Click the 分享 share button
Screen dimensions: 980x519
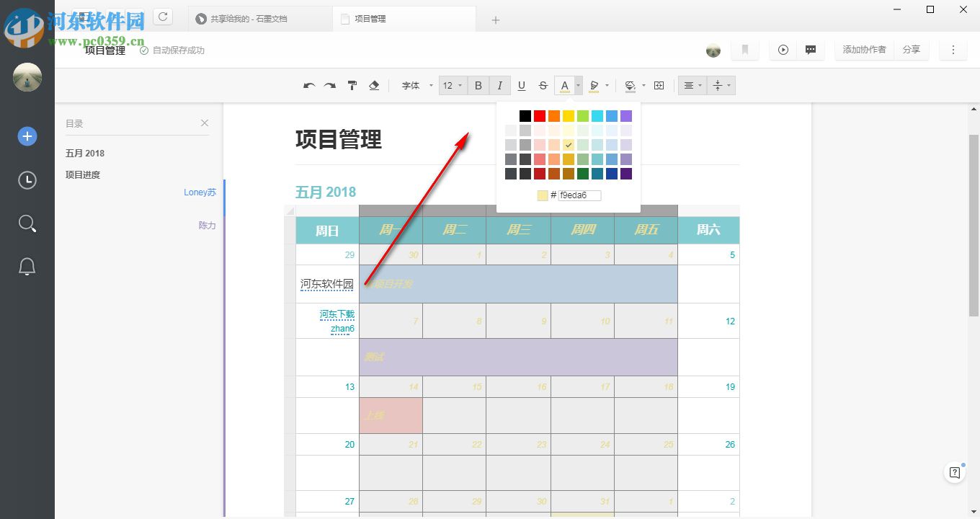[912, 50]
